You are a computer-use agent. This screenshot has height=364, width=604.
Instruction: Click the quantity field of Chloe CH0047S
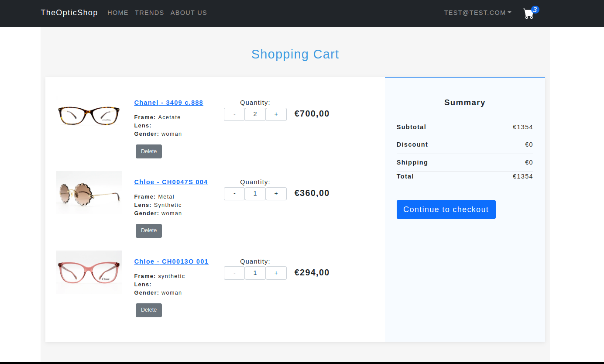(x=255, y=194)
